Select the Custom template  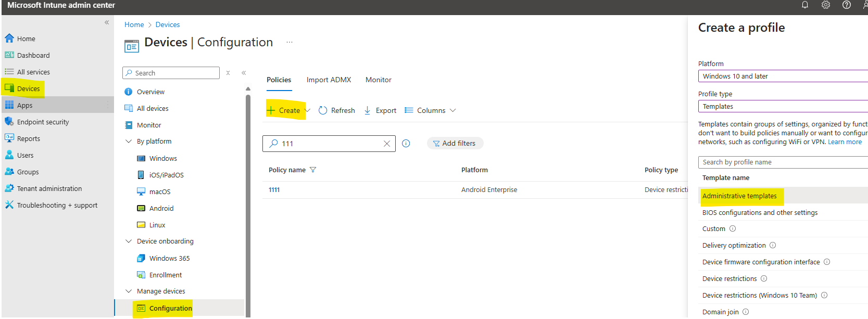pos(713,228)
